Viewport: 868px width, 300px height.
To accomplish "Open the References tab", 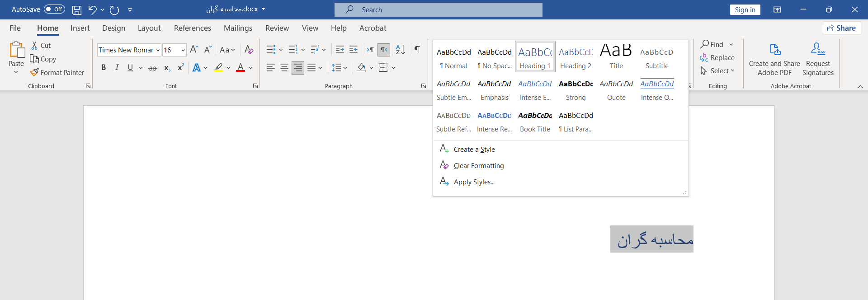I will (x=192, y=28).
